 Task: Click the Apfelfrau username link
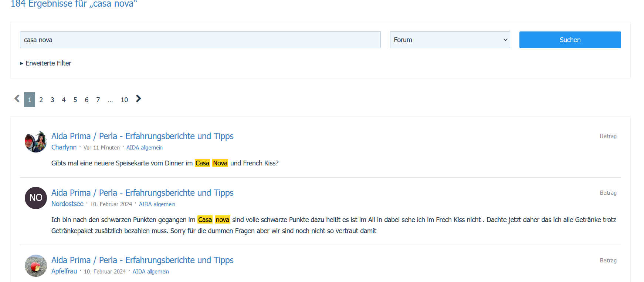pyautogui.click(x=64, y=271)
